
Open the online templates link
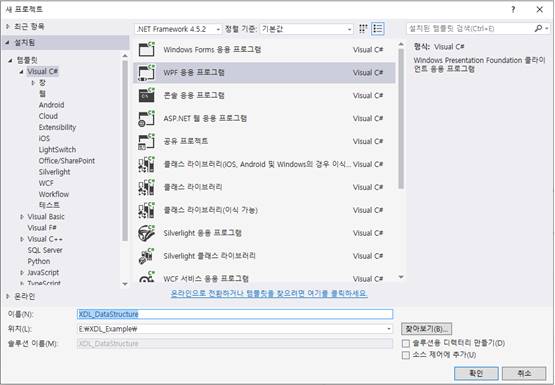click(269, 293)
